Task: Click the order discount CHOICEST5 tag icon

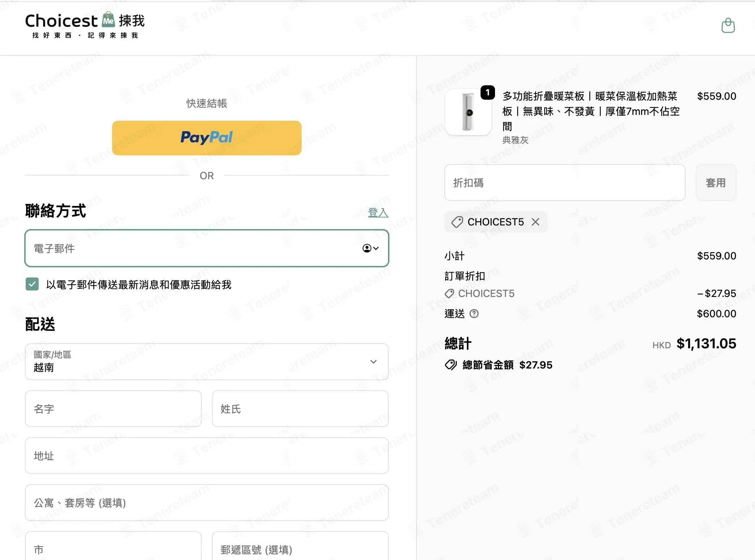Action: tap(449, 293)
